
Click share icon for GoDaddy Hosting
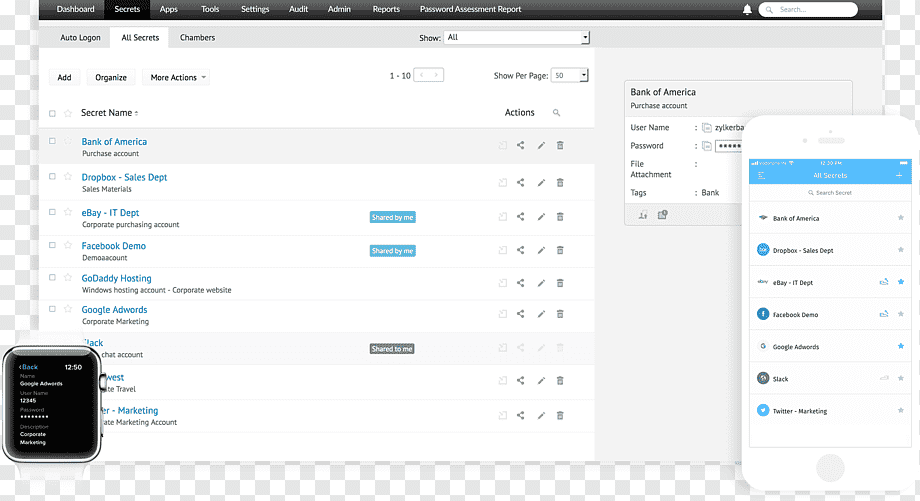click(520, 283)
